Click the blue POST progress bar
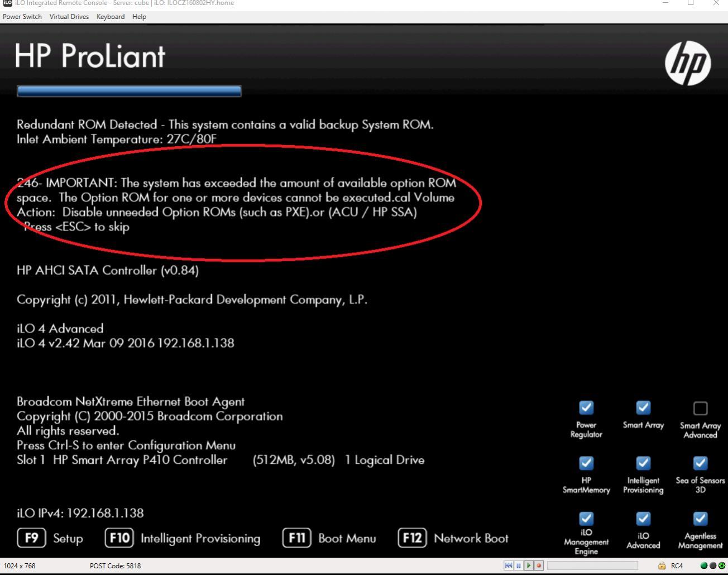Screen dimensions: 728x575 tap(129, 91)
